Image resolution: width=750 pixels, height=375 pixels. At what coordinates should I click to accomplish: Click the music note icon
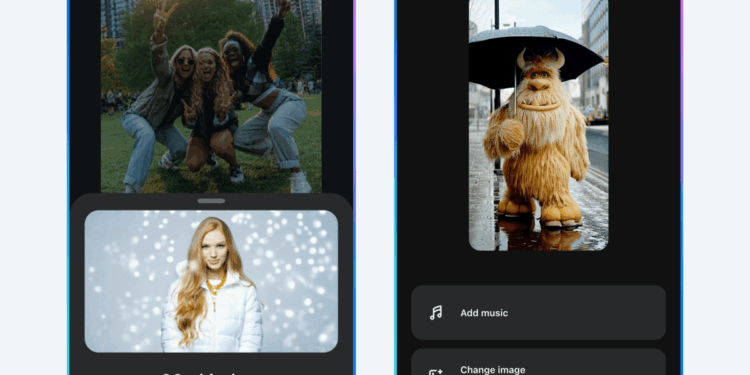(x=436, y=313)
